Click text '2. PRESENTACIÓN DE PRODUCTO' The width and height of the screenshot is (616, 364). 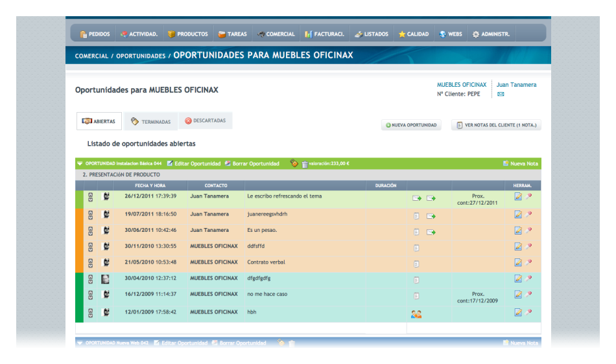click(x=121, y=174)
